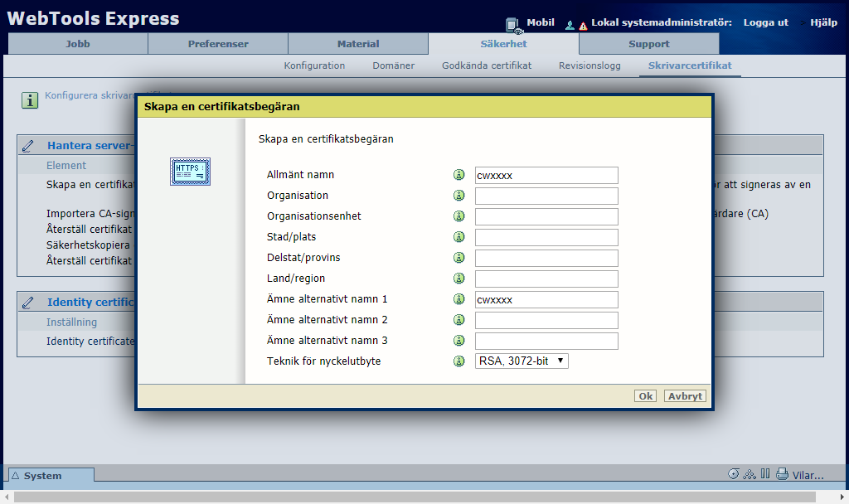Click the info icon beside Organisation
This screenshot has width=849, height=504.
tap(458, 196)
